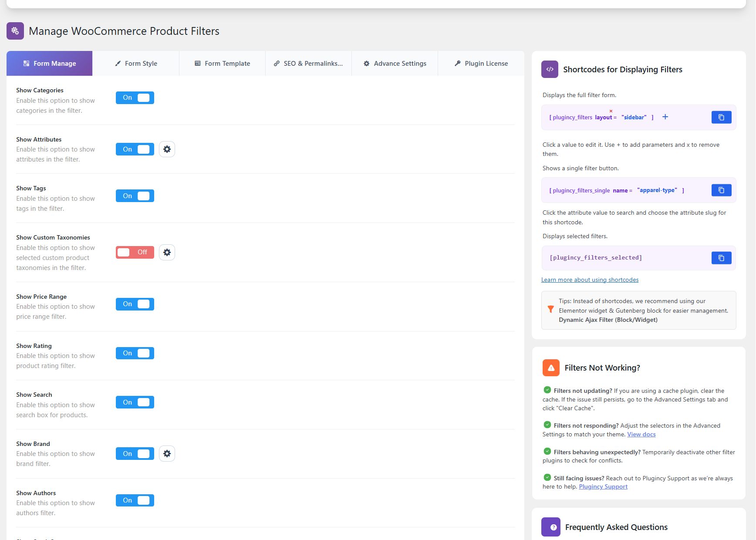Open the Plugincy Support link
This screenshot has height=540, width=756.
click(x=603, y=486)
